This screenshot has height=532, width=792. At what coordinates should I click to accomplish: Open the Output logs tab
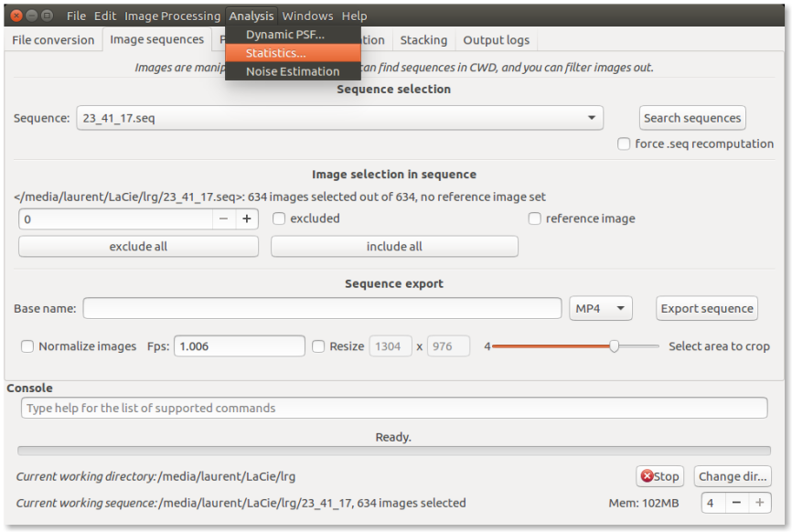(x=496, y=40)
